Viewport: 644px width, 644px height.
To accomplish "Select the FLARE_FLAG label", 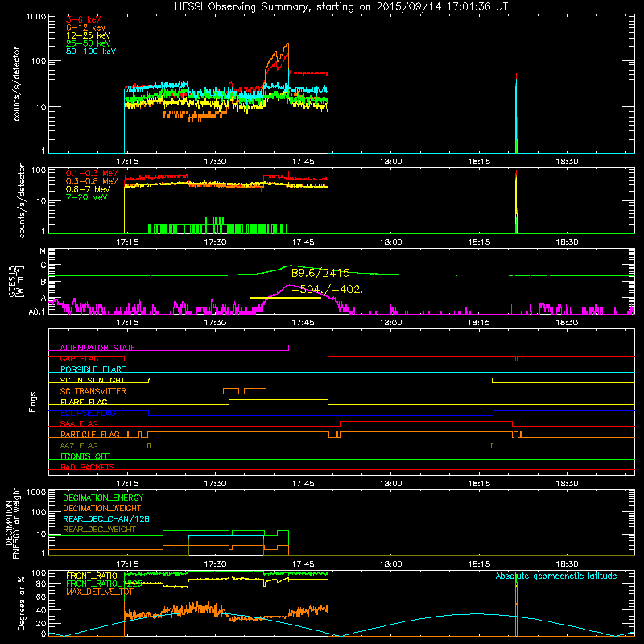I will click(x=84, y=402).
